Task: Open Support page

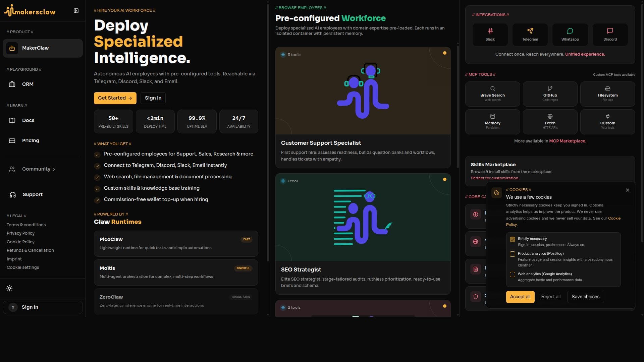Action: pyautogui.click(x=43, y=194)
